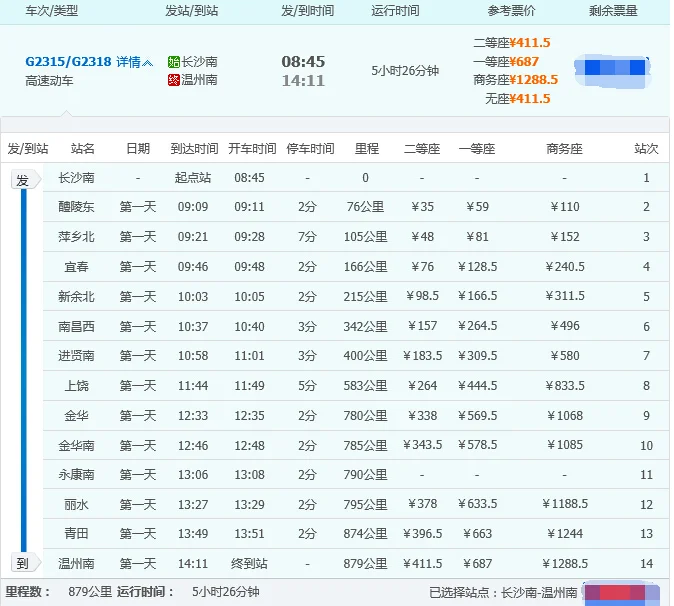Click 已选择站点：长沙南-温州南 in the footer

coord(503,593)
